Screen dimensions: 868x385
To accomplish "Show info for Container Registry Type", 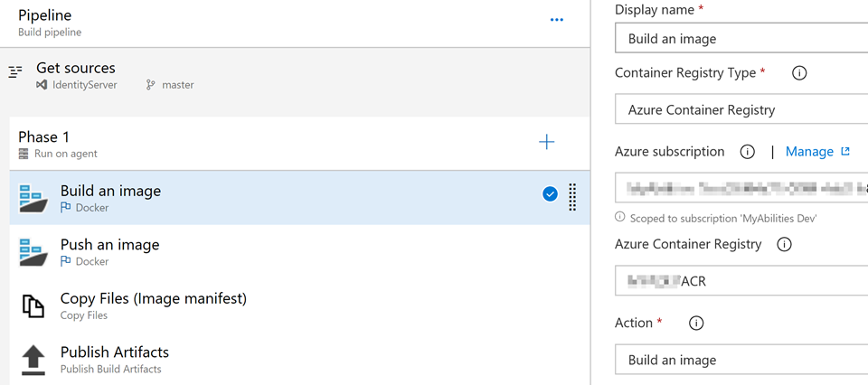I will (798, 73).
